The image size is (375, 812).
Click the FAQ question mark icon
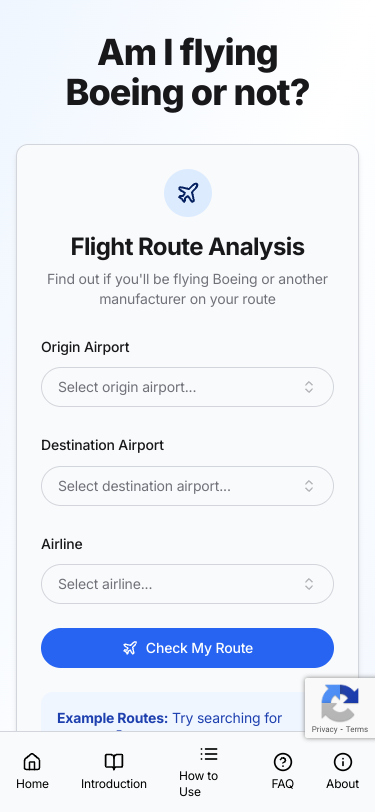(x=282, y=762)
